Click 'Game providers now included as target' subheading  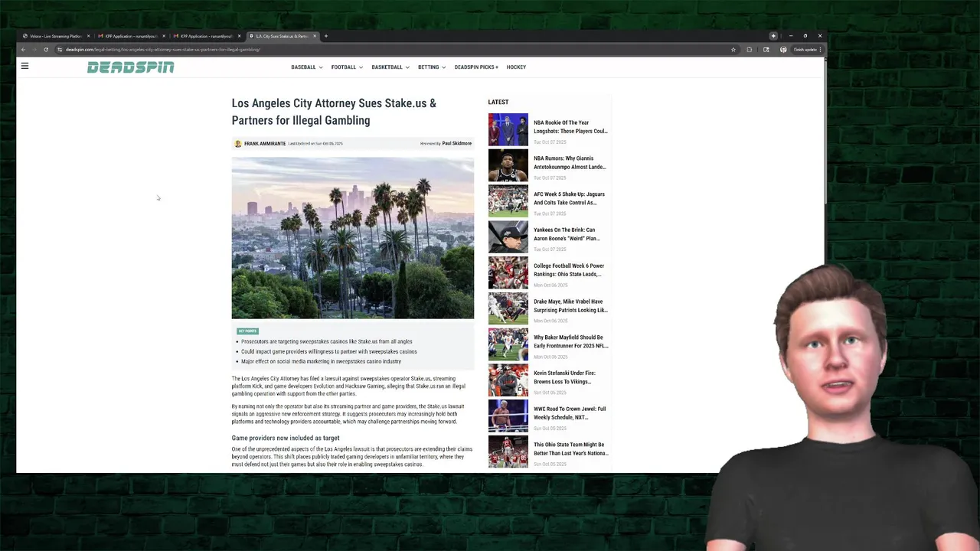coord(286,439)
